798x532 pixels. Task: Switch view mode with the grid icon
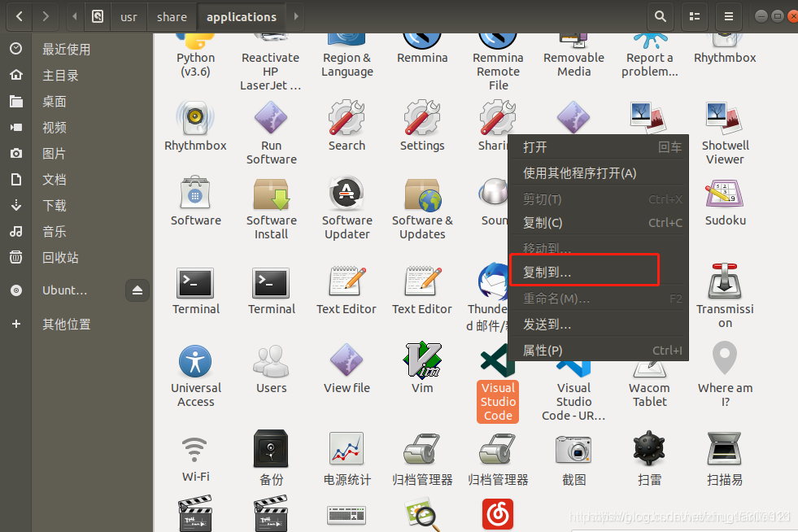coord(692,16)
